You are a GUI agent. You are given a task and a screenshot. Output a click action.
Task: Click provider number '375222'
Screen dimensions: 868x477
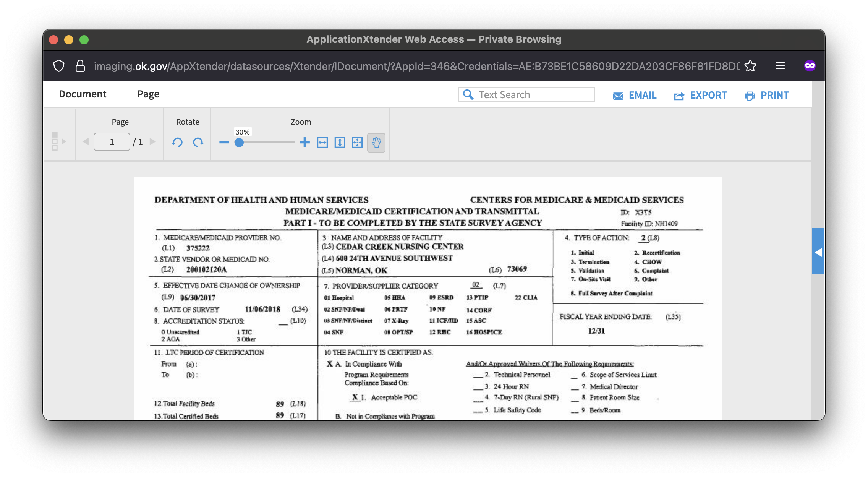[x=198, y=248]
